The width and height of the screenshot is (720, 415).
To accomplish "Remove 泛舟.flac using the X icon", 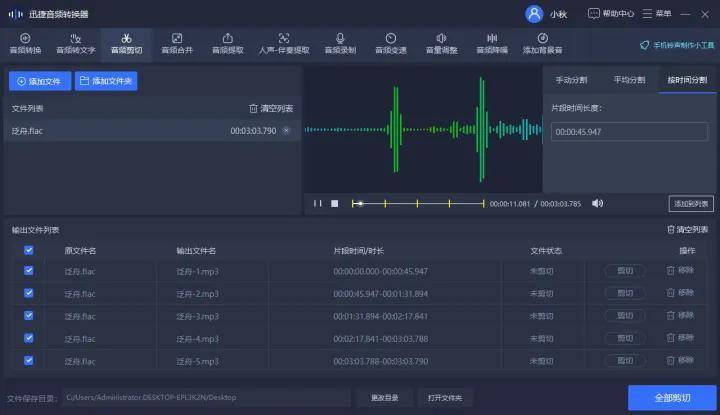I will click(x=286, y=131).
